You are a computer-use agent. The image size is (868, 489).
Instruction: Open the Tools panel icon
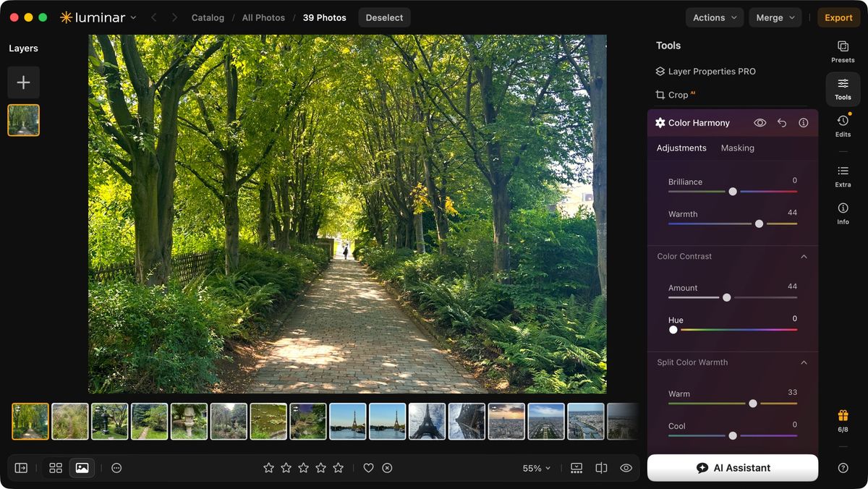point(843,89)
